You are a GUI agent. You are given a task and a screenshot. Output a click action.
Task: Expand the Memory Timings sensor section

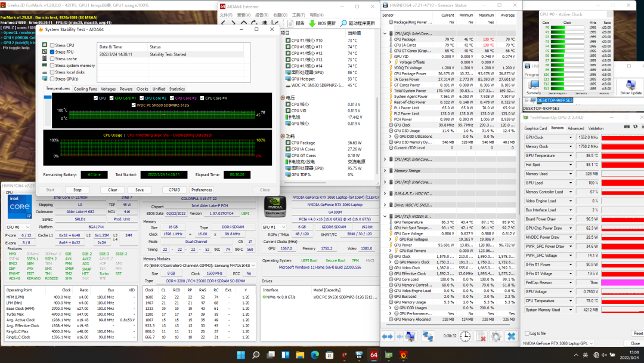tap(385, 171)
